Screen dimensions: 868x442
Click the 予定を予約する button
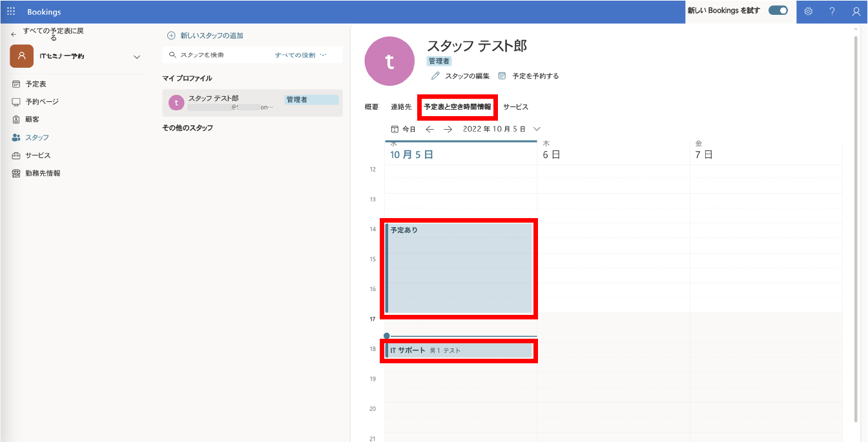pyautogui.click(x=529, y=76)
